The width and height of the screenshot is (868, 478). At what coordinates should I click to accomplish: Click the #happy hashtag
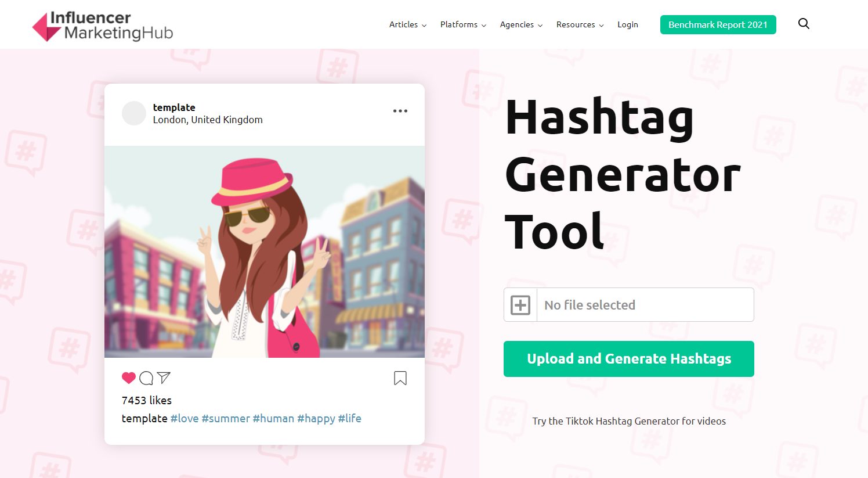click(316, 419)
